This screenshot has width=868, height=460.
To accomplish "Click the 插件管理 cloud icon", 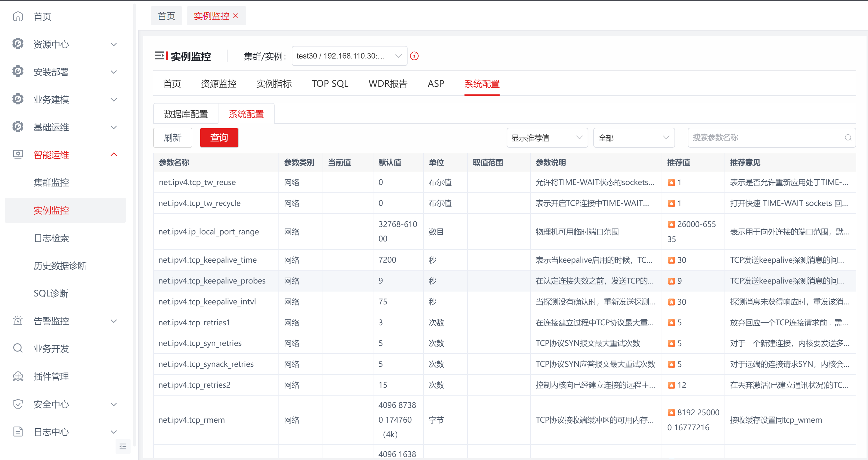I will [18, 376].
